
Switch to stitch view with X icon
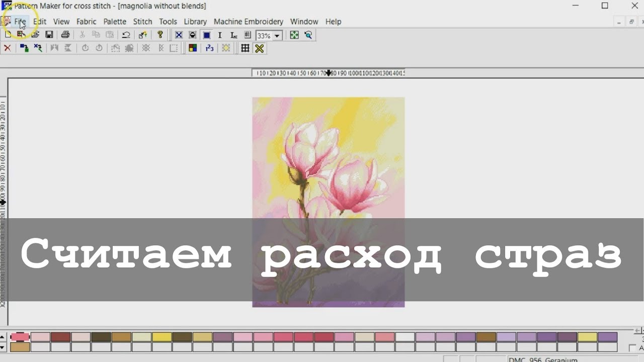tap(178, 35)
